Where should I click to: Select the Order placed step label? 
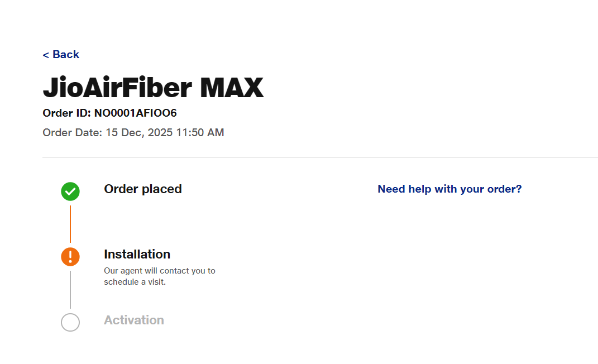[x=143, y=189]
